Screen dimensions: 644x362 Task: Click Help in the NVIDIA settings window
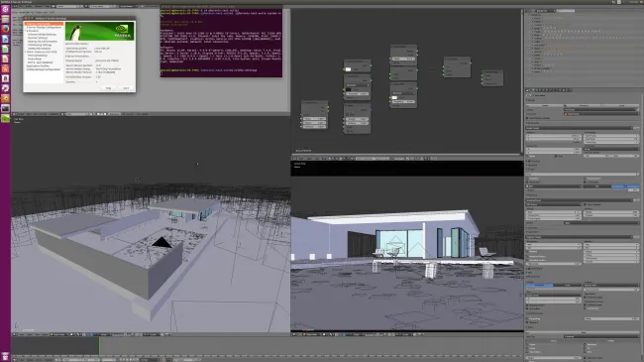pyautogui.click(x=108, y=88)
